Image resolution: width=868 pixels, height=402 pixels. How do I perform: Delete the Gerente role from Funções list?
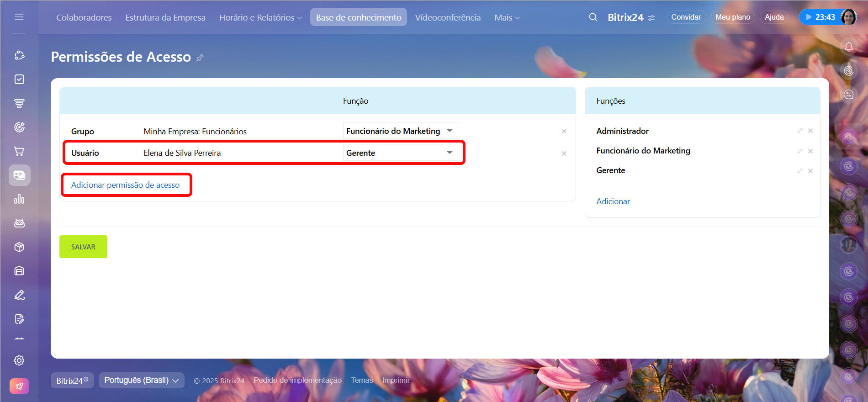(x=810, y=171)
